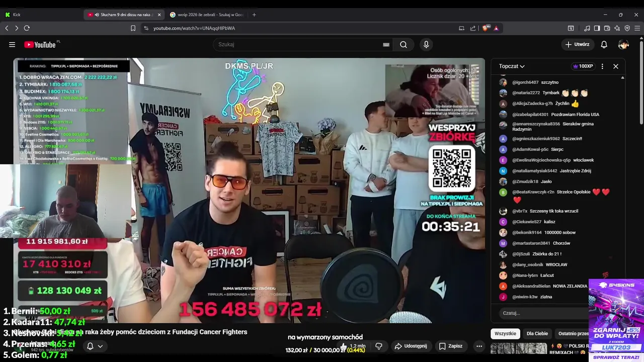Select the Słucham 9 dni dissu YouTube tab
This screenshot has width=644, height=362.
(x=123, y=15)
